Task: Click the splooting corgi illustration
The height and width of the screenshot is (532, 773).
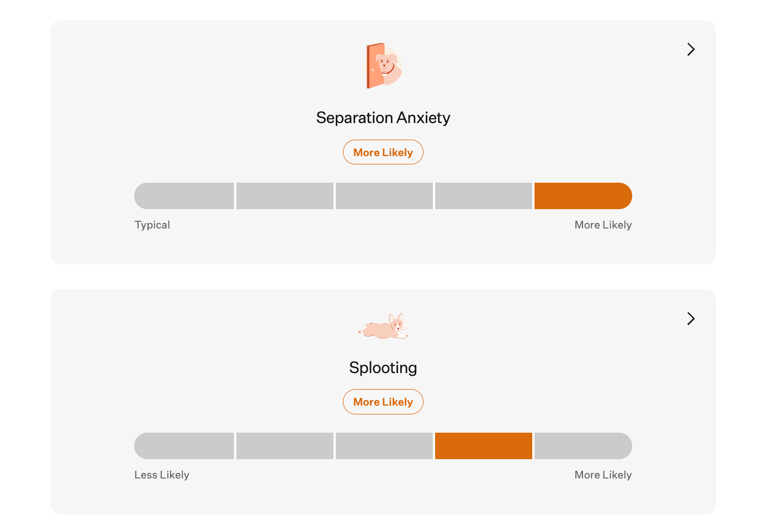Action: (x=383, y=326)
